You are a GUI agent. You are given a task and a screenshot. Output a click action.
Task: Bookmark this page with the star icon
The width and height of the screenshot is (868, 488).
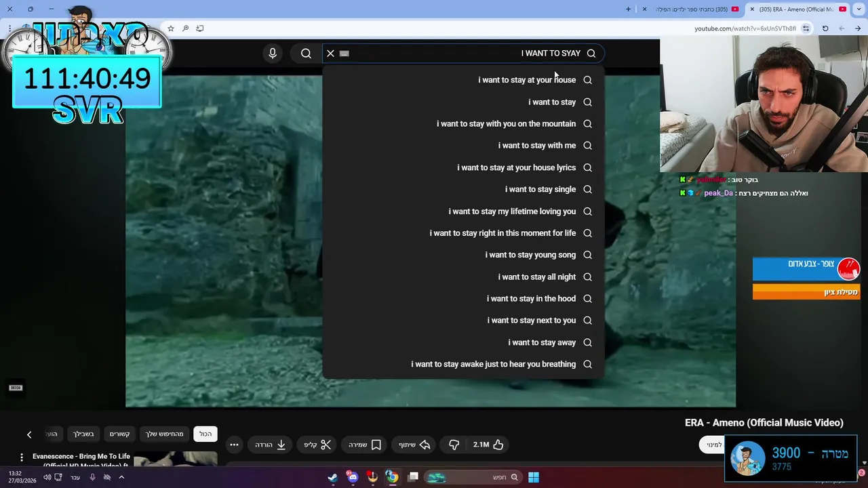[x=171, y=28]
